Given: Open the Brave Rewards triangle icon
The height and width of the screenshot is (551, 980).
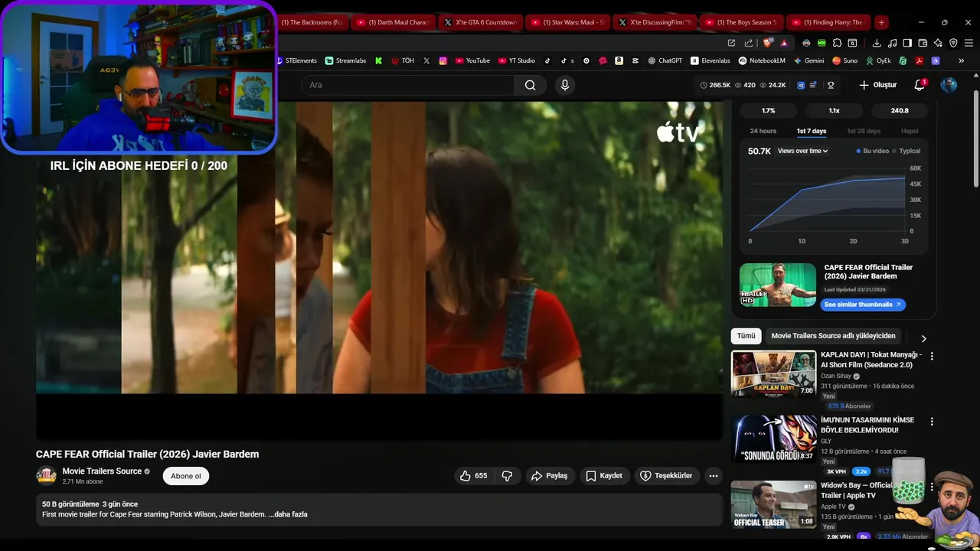Looking at the screenshot, I should click(x=784, y=44).
